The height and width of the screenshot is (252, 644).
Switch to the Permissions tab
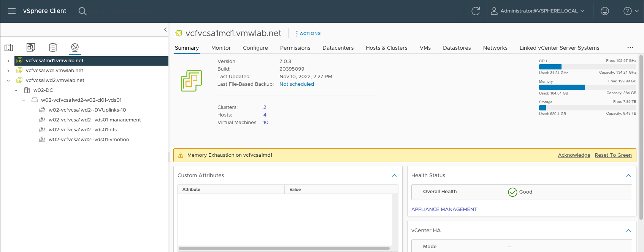pyautogui.click(x=295, y=48)
